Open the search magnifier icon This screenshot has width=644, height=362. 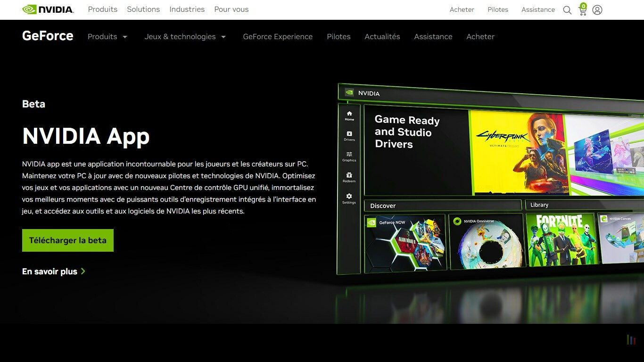(567, 10)
